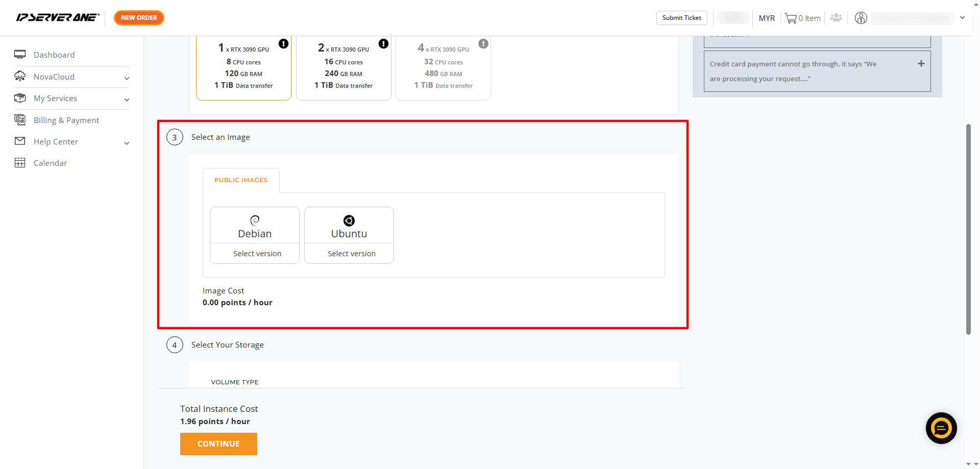Click the My Services box icon
The height and width of the screenshot is (469, 980).
click(x=20, y=97)
